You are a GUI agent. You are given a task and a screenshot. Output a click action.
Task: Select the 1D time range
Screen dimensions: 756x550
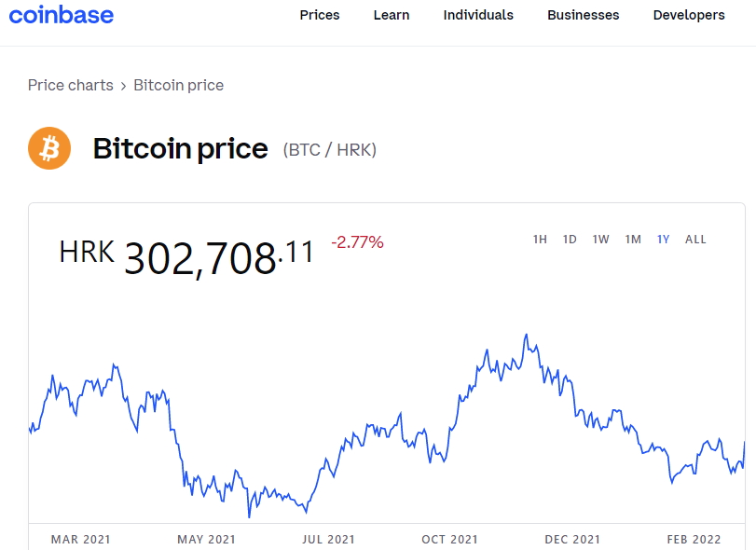[x=570, y=240]
